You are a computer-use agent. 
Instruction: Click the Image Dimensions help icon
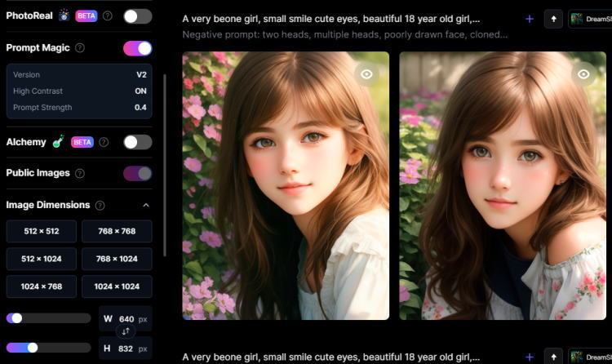[100, 206]
